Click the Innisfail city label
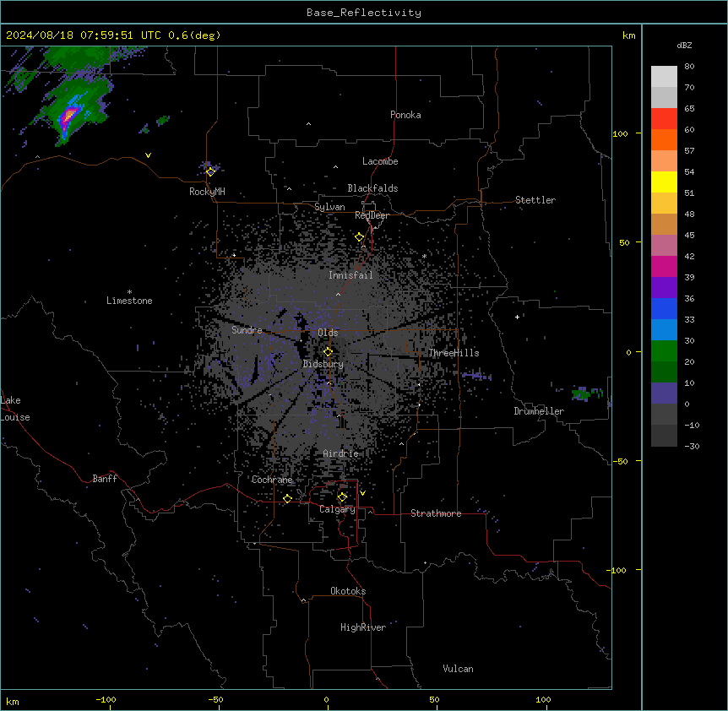The image size is (728, 711). (x=350, y=275)
